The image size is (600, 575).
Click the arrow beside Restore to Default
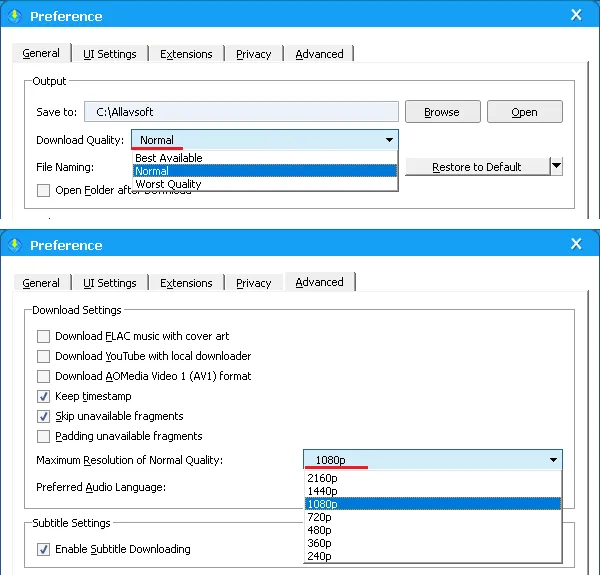[557, 166]
